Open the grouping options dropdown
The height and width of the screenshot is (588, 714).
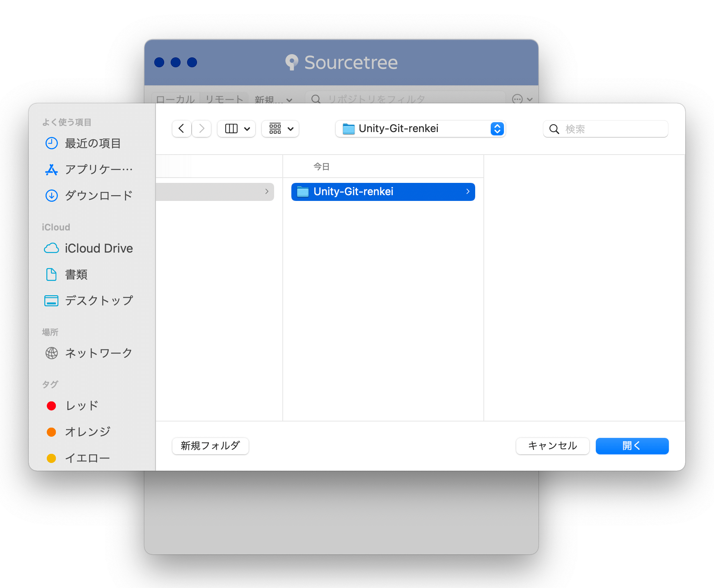point(280,129)
